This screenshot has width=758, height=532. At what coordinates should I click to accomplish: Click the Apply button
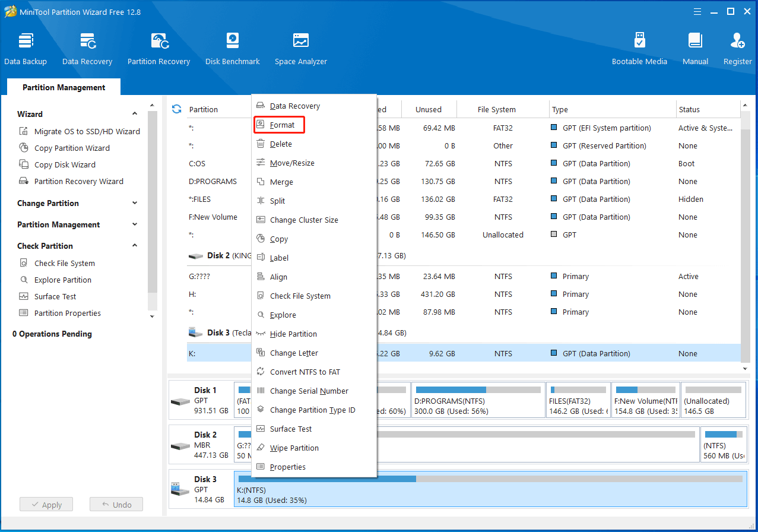point(46,503)
